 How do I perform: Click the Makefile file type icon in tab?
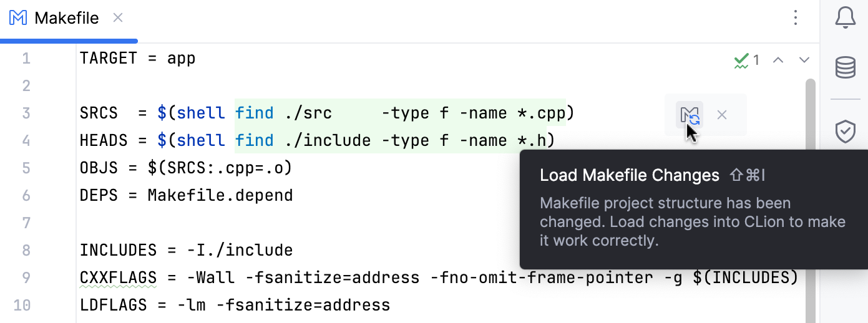(19, 18)
